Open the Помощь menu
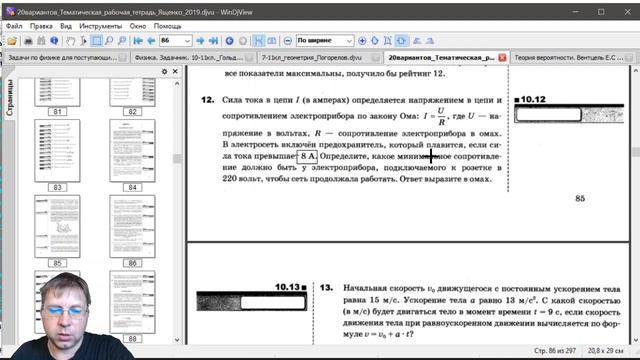The width and height of the screenshot is (640, 360). click(167, 26)
